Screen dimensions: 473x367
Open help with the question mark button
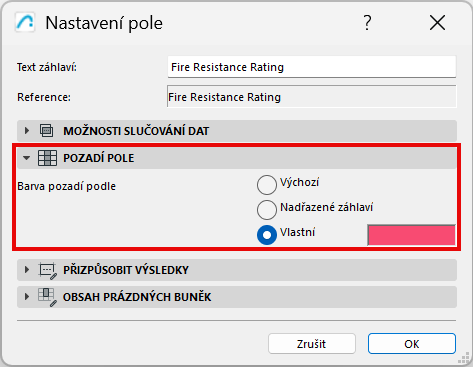pos(367,23)
